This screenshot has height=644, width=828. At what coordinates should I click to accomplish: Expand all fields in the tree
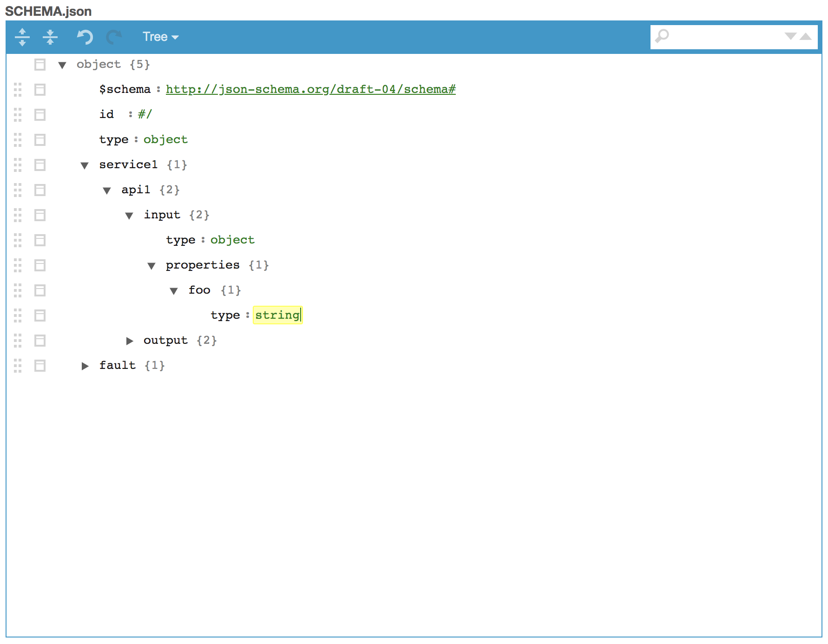pyautogui.click(x=22, y=37)
